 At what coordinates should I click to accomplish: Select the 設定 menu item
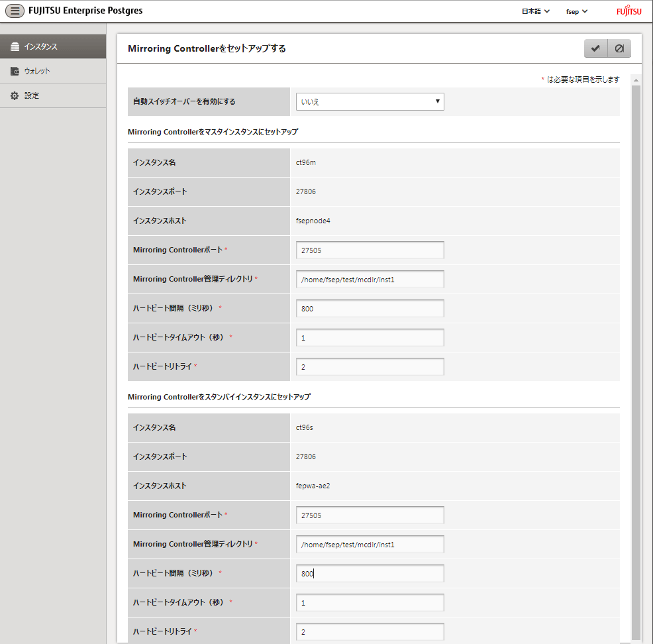pyautogui.click(x=53, y=96)
